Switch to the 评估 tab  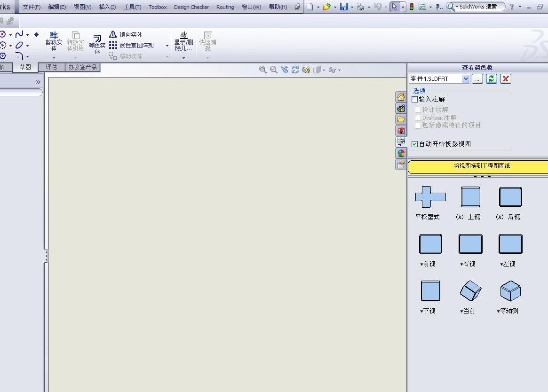click(x=51, y=67)
